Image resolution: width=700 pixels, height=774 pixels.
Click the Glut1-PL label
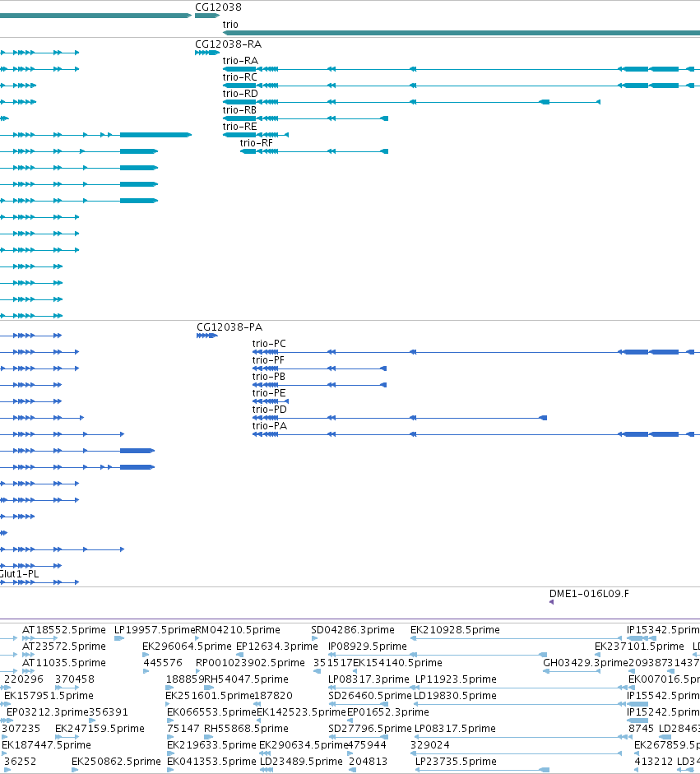[x=19, y=574]
